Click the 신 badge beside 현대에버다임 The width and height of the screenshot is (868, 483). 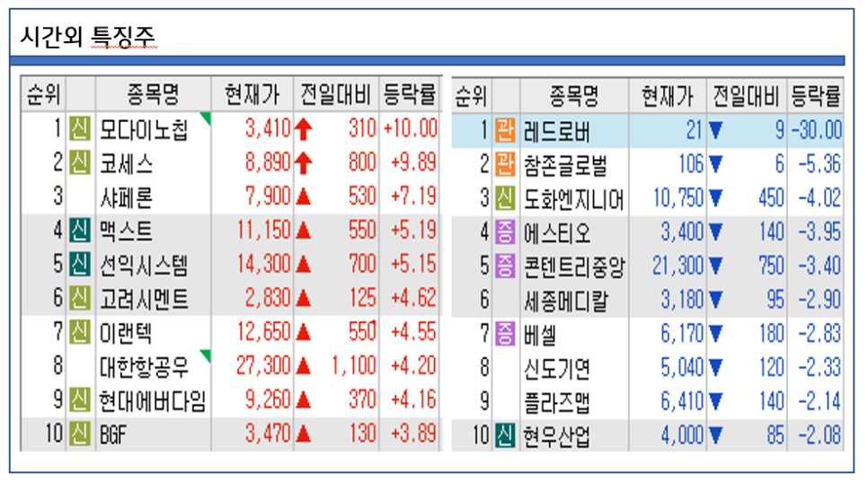80,400
